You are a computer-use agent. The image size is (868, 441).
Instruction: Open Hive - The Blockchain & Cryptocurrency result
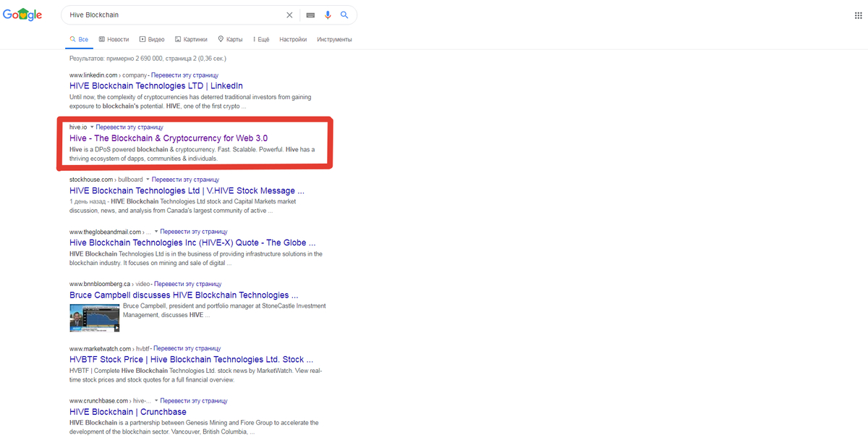tap(169, 138)
